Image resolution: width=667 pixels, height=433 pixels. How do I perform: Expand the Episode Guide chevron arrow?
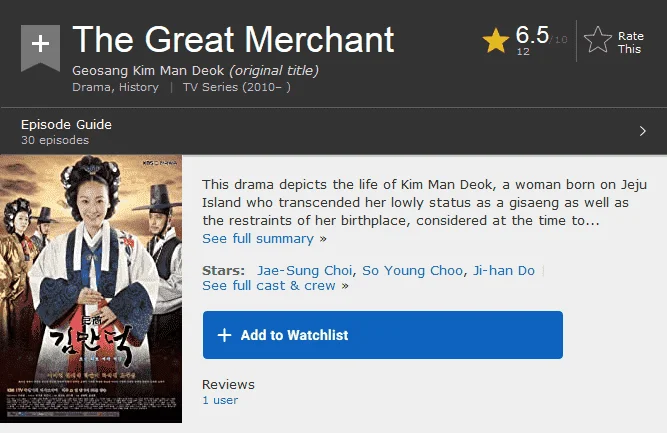[x=642, y=131]
